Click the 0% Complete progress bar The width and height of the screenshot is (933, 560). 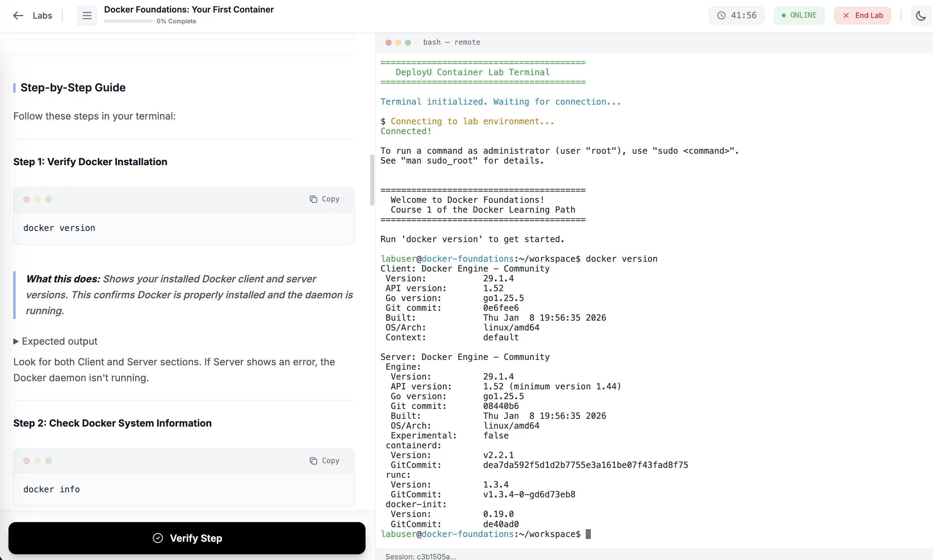click(128, 21)
